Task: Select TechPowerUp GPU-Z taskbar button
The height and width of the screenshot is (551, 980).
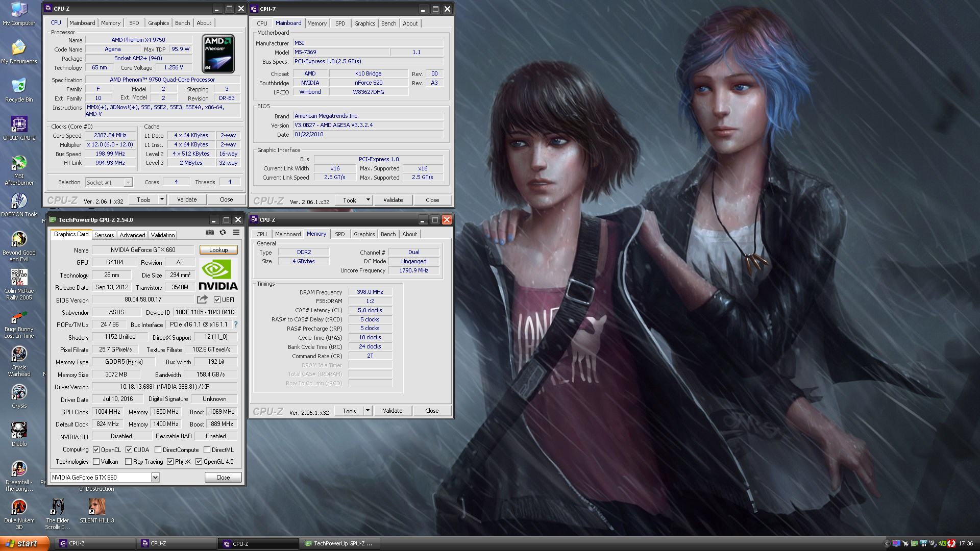Action: [339, 543]
